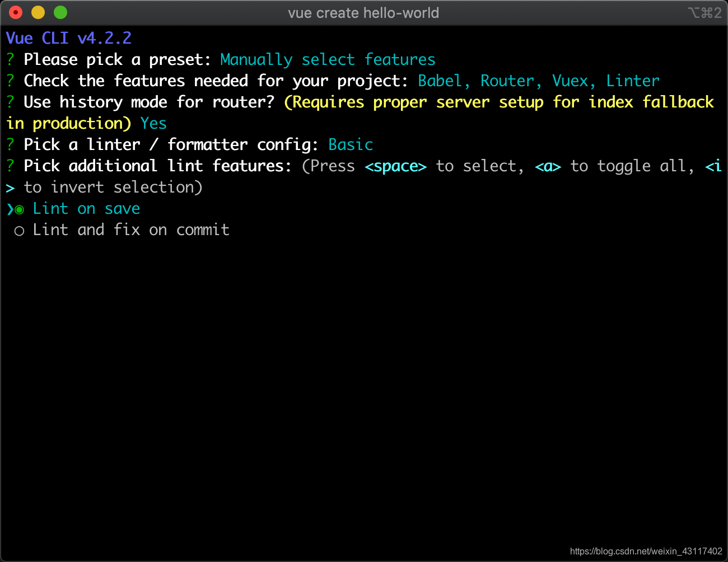The image size is (728, 562).
Task: Click the 'Manually select features' answer
Action: 328,59
